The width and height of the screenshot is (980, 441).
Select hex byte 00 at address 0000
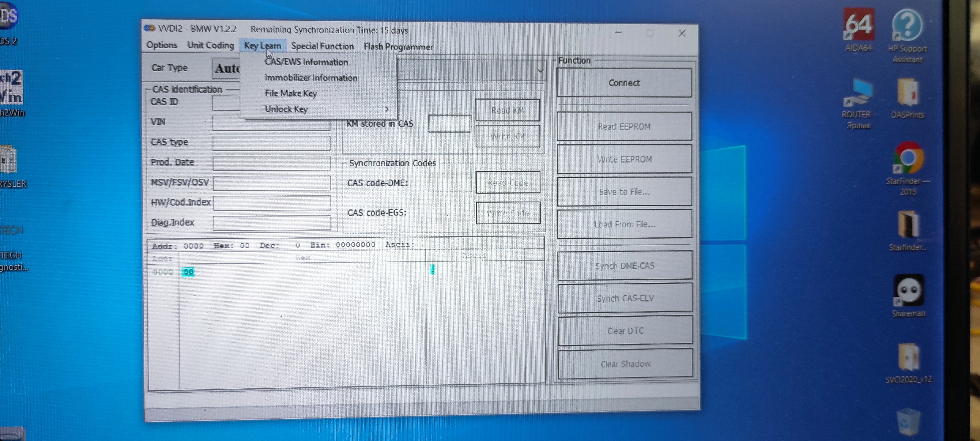tap(188, 272)
